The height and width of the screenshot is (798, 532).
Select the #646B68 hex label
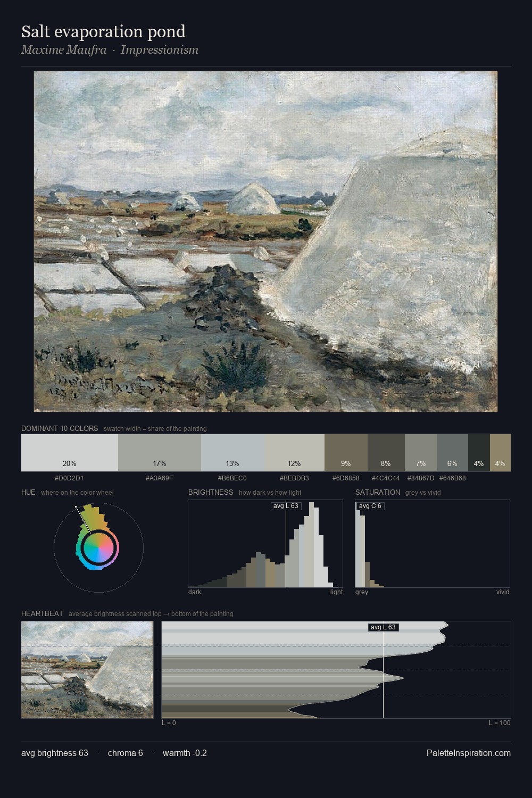coord(452,478)
